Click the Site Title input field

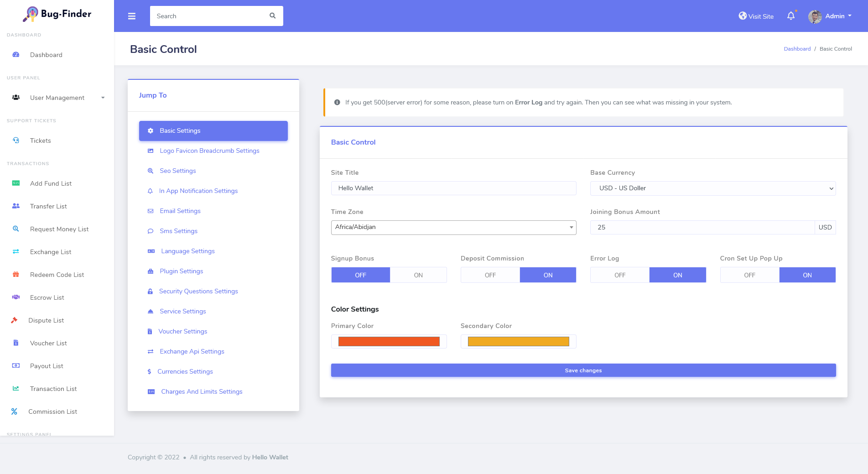tap(453, 188)
